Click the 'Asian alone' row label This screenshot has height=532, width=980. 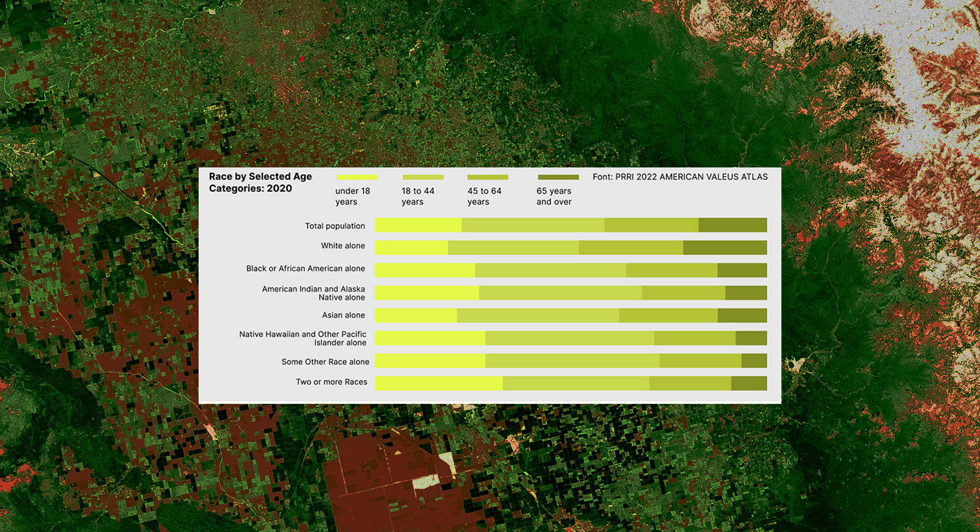pos(344,315)
